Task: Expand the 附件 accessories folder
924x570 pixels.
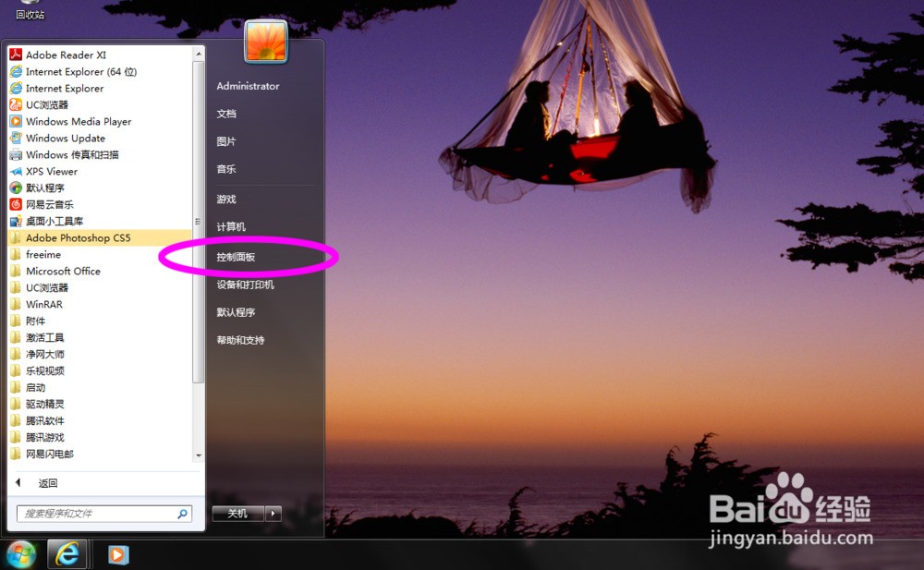Action: 35,321
